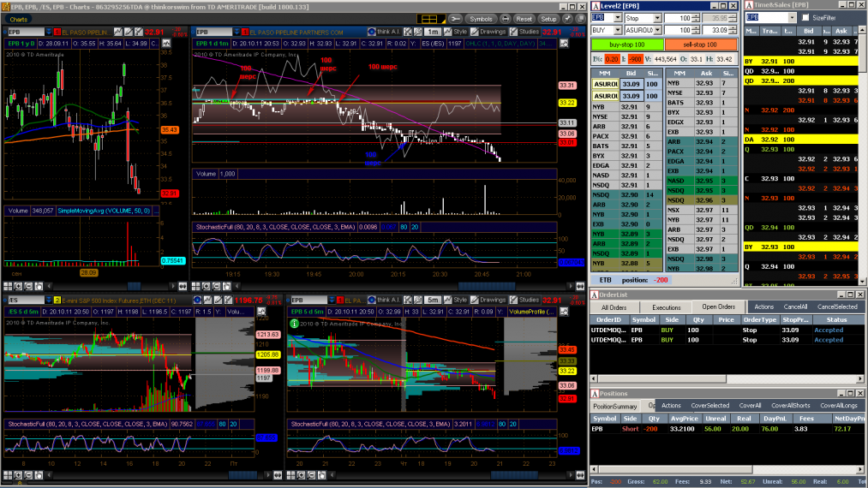Viewport: 868px width, 488px height.
Task: Click the /ES symbol input field
Action: click(25, 300)
